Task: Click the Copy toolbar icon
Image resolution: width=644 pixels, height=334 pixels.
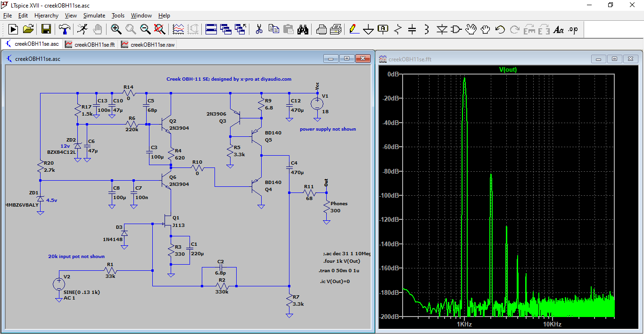Action: (x=273, y=29)
